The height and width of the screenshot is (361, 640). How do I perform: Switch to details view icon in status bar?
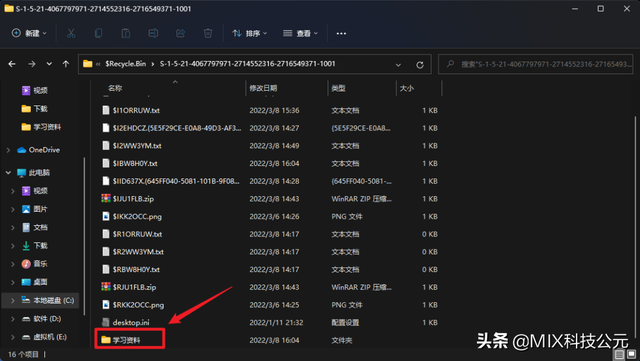click(619, 354)
